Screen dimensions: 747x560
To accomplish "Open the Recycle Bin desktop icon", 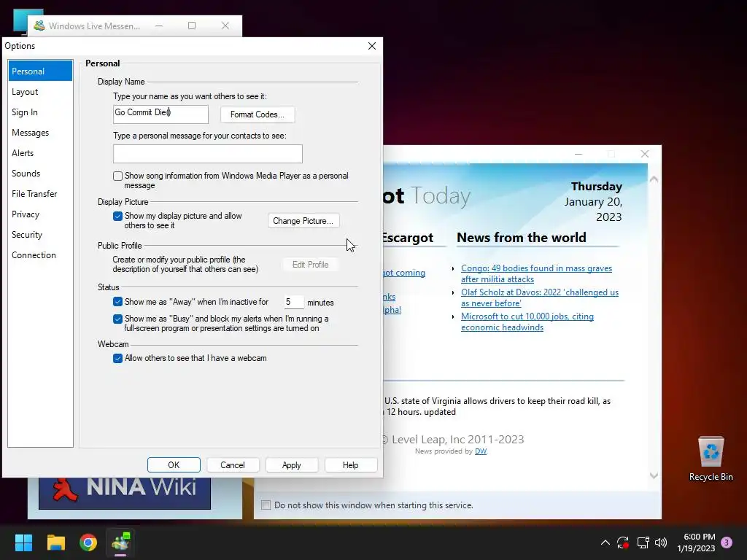I will point(711,458).
